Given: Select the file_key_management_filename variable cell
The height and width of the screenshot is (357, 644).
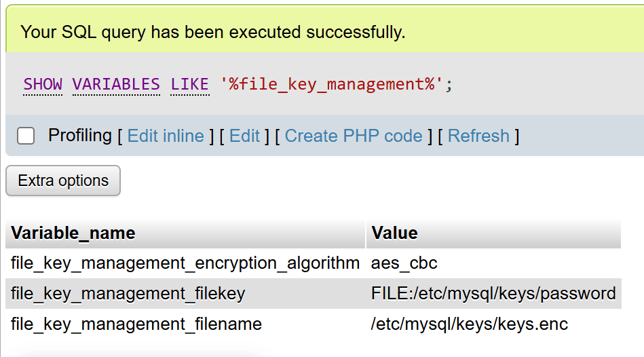Looking at the screenshot, I should (136, 324).
